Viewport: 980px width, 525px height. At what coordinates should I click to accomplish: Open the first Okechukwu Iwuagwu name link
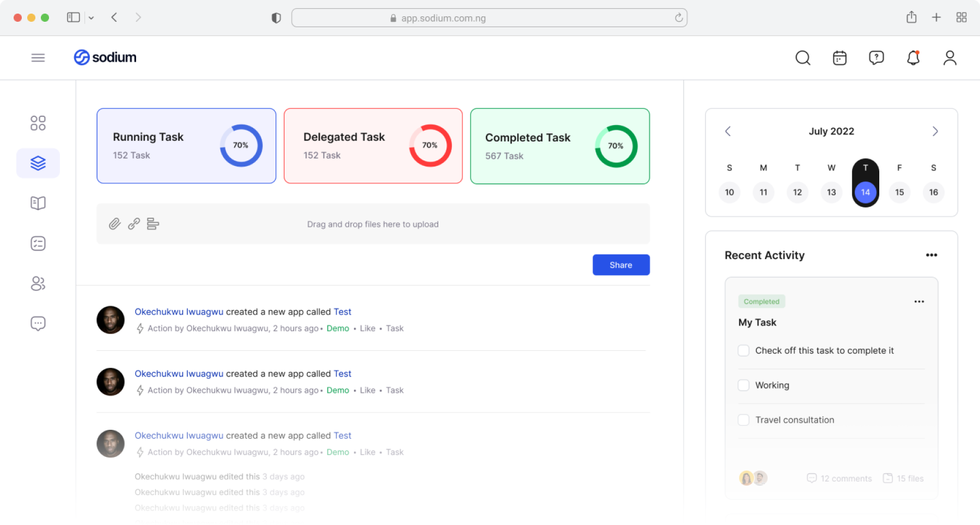click(179, 312)
